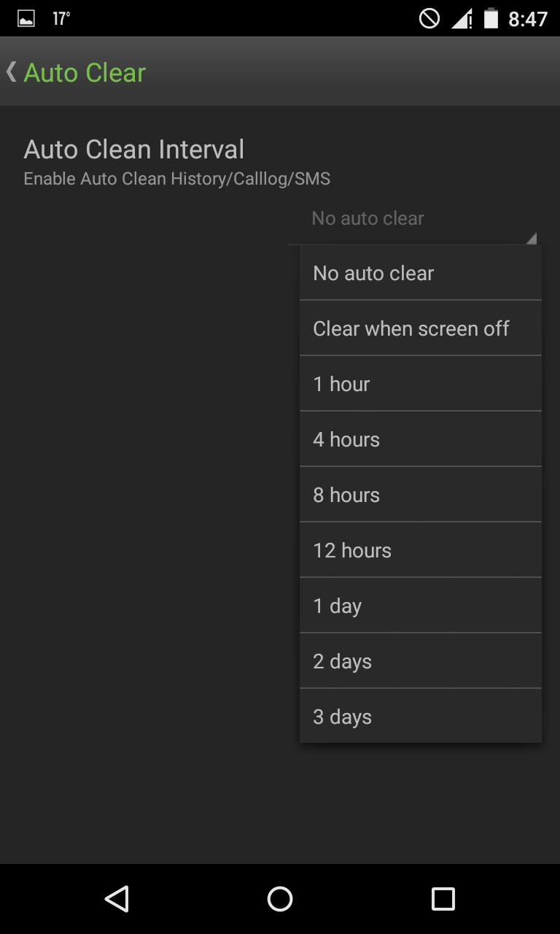Collapse the No auto clear spinner
560x934 pixels.
point(367,218)
